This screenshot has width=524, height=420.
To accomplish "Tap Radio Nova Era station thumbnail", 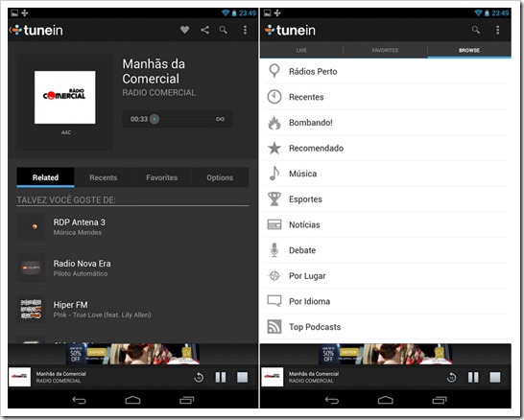I will click(x=31, y=268).
